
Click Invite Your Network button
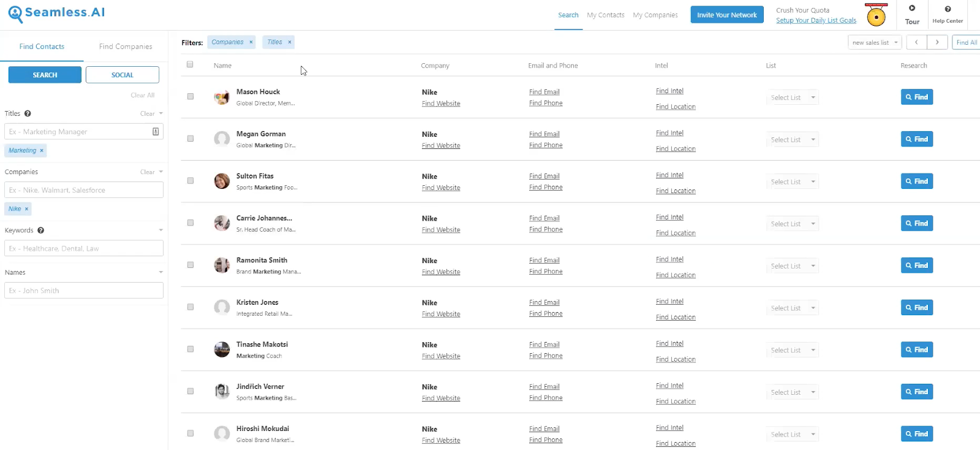727,15
